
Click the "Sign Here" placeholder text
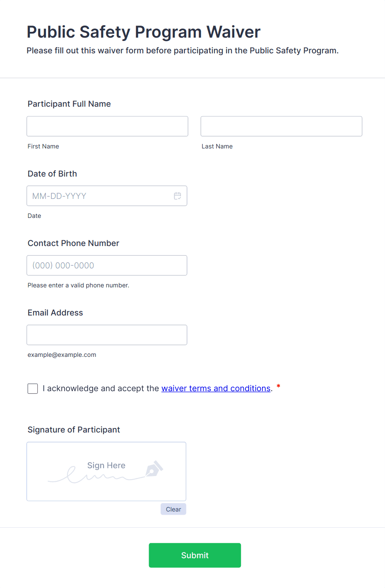106,465
